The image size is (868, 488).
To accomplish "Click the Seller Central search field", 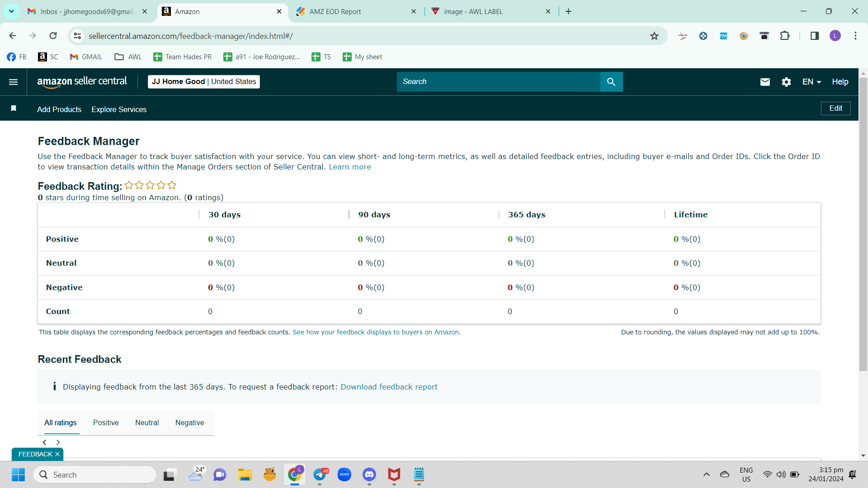I will click(x=499, y=82).
